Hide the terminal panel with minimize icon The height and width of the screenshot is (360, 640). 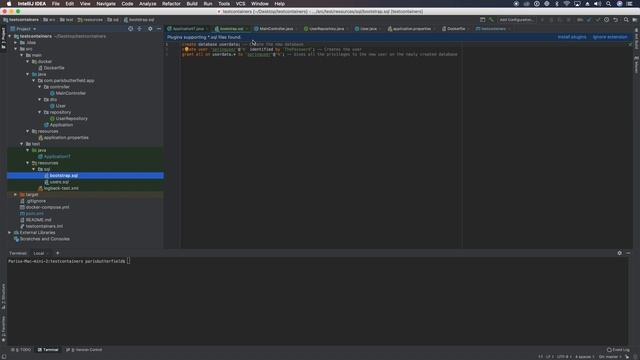tap(628, 253)
